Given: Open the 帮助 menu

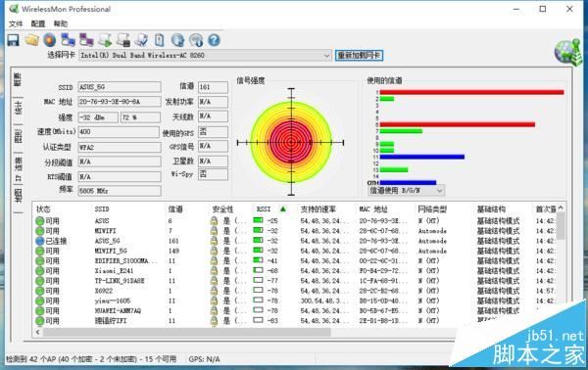Looking at the screenshot, I should (x=61, y=23).
